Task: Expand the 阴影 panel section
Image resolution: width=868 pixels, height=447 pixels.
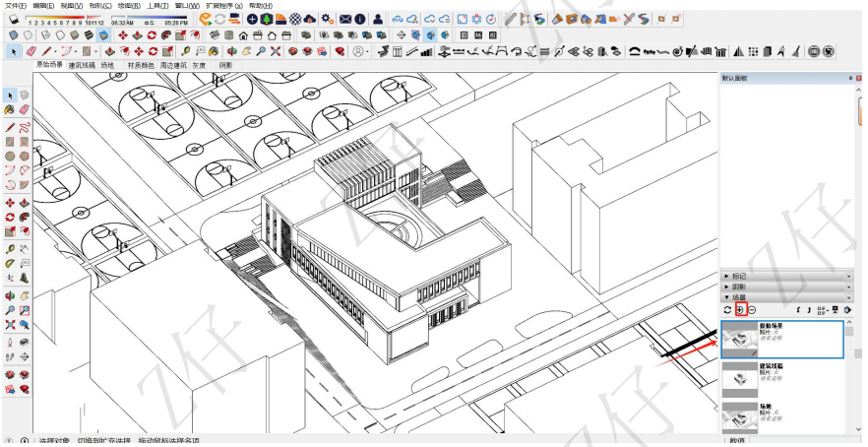Action: [x=738, y=287]
